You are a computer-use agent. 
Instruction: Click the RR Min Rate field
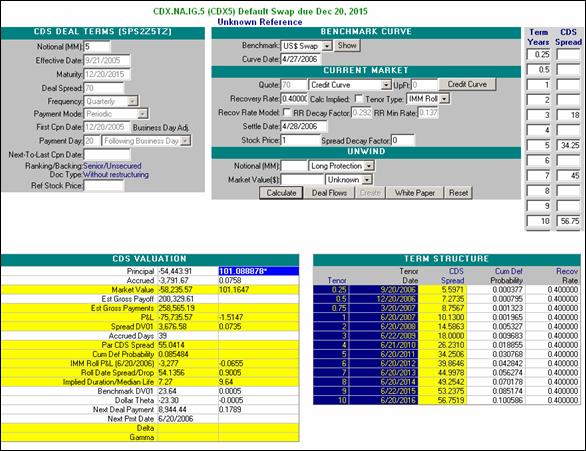click(x=428, y=112)
